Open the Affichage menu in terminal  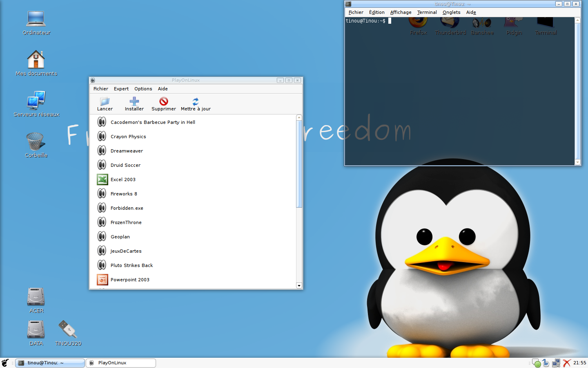click(401, 12)
